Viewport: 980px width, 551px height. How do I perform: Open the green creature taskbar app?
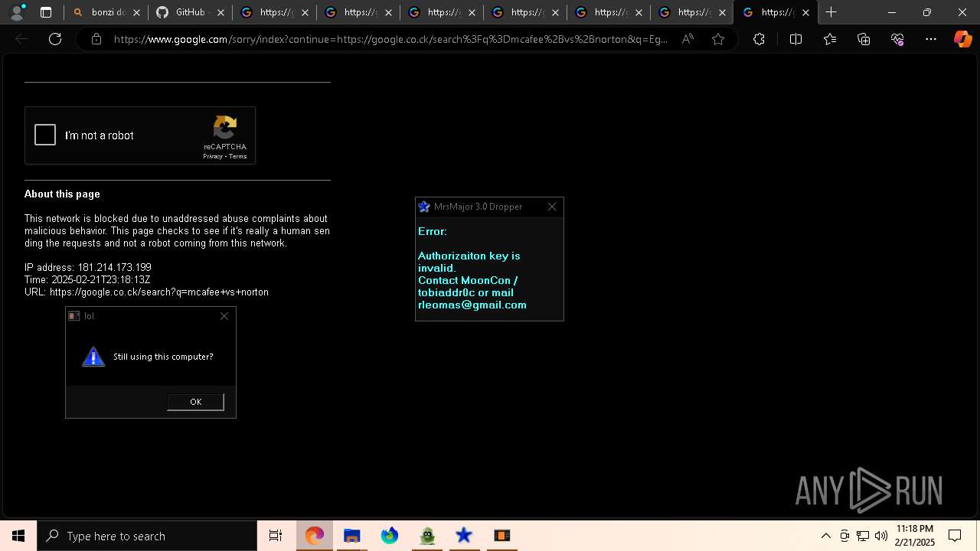(x=426, y=536)
